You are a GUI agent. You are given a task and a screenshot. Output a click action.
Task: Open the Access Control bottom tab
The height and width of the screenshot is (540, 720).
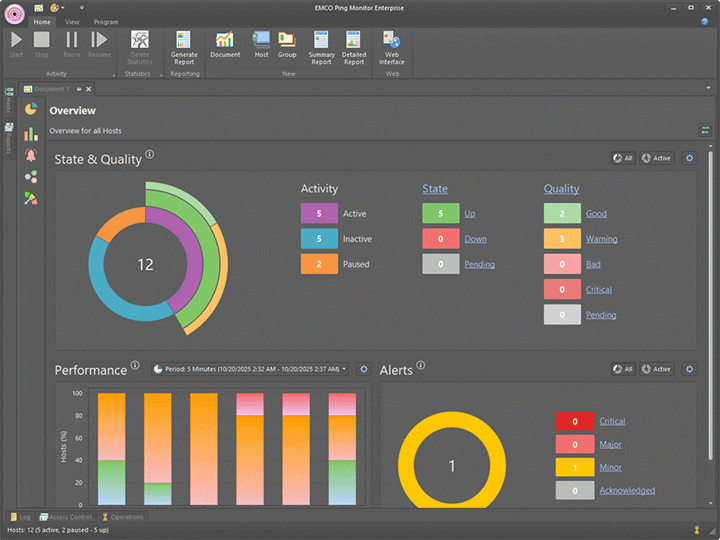click(x=66, y=517)
